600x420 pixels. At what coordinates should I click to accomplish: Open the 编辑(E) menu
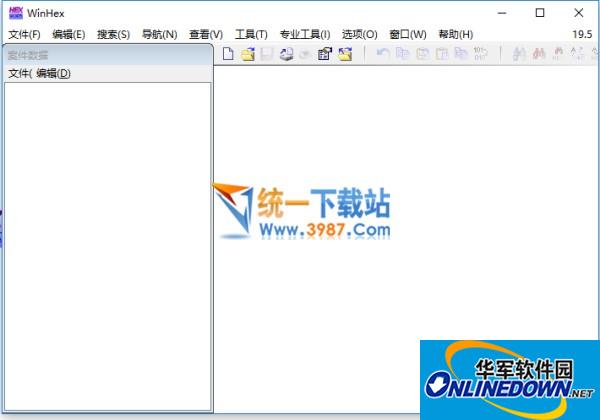point(69,34)
